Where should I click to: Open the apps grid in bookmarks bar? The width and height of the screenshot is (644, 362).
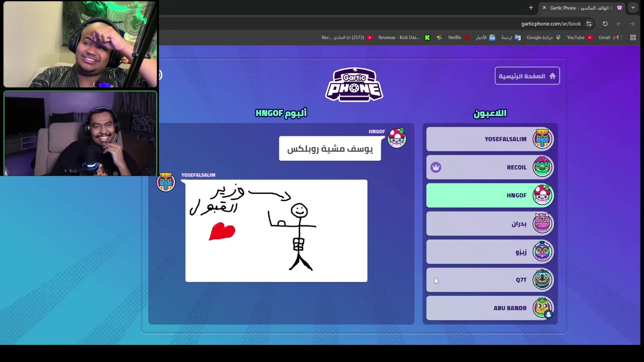pos(633,37)
